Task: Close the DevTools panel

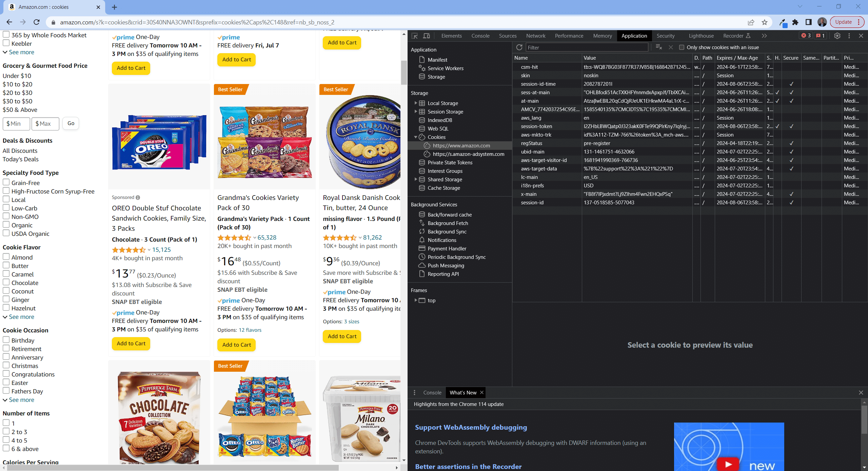Action: 861,36
